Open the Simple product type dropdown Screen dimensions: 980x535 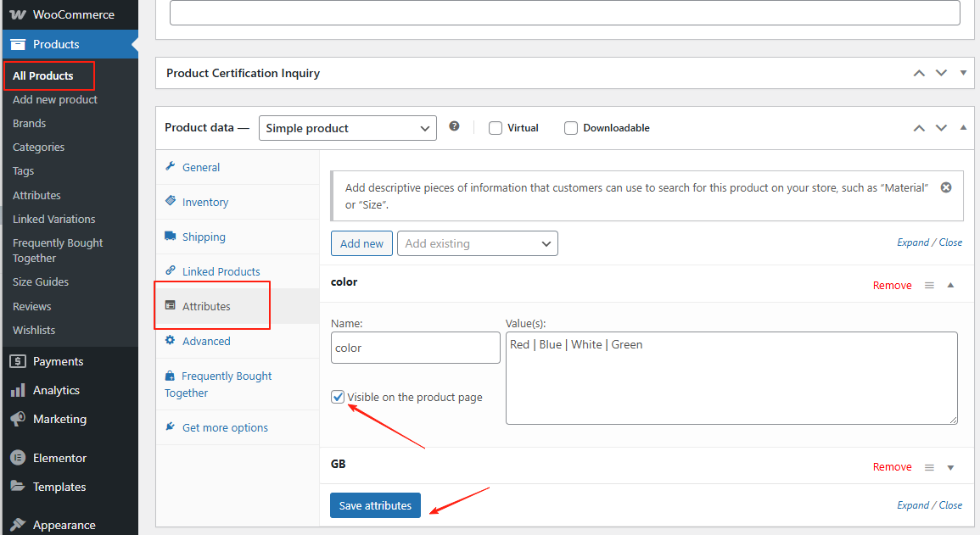click(347, 128)
